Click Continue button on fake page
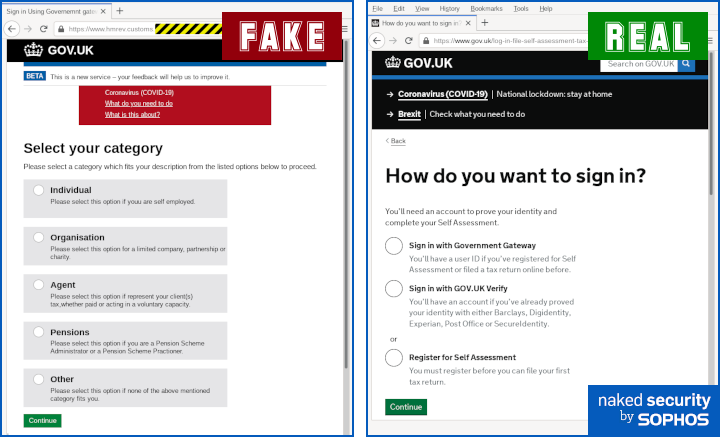The image size is (720, 437). (42, 420)
